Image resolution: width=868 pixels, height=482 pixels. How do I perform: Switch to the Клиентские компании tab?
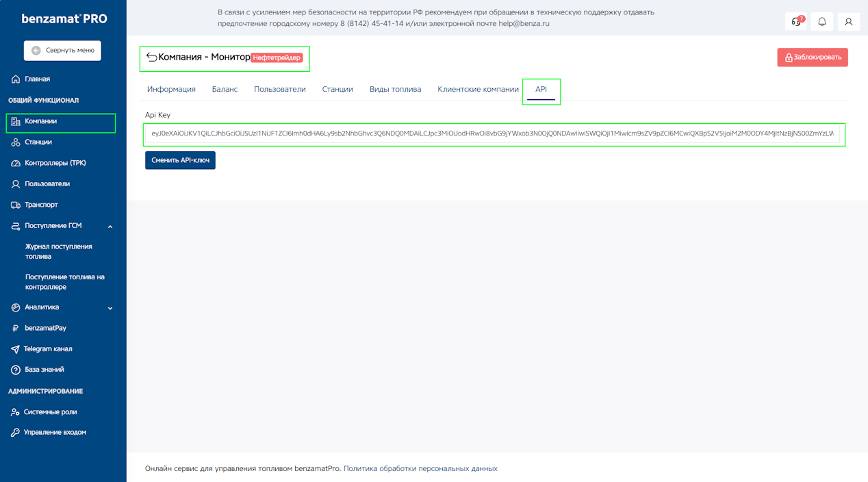pos(478,90)
